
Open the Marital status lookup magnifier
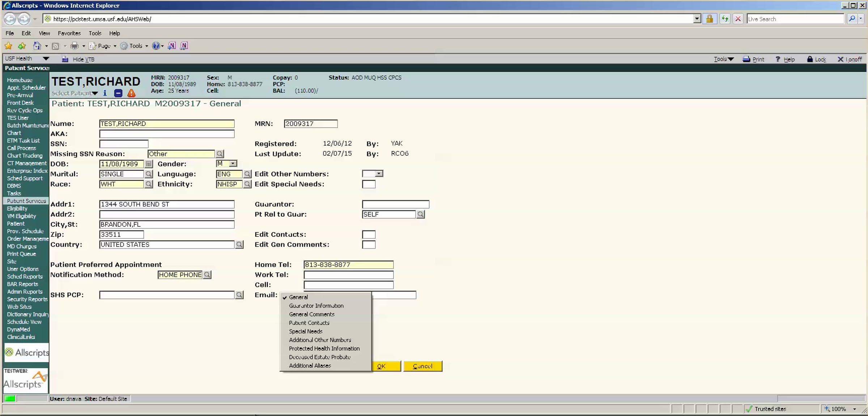(148, 174)
